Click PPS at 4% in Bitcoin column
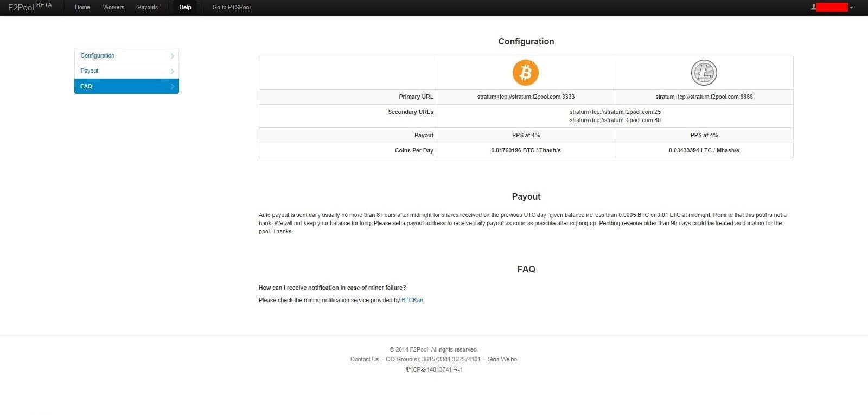Image resolution: width=868 pixels, height=415 pixels. (x=526, y=135)
